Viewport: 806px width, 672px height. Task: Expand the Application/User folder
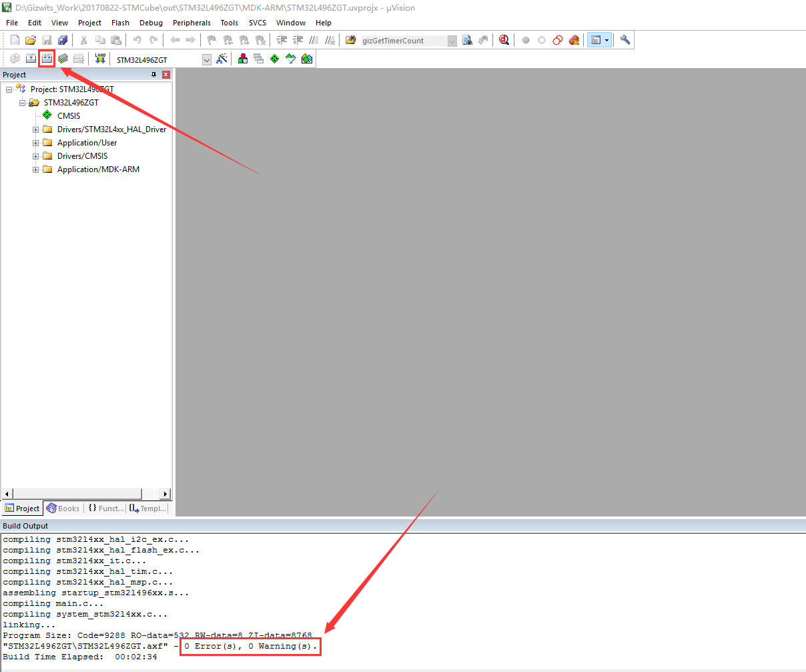pyautogui.click(x=35, y=142)
